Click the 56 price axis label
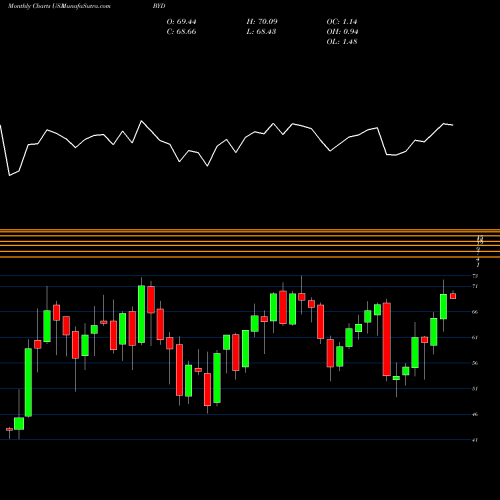This screenshot has width=500, height=500. [x=475, y=363]
